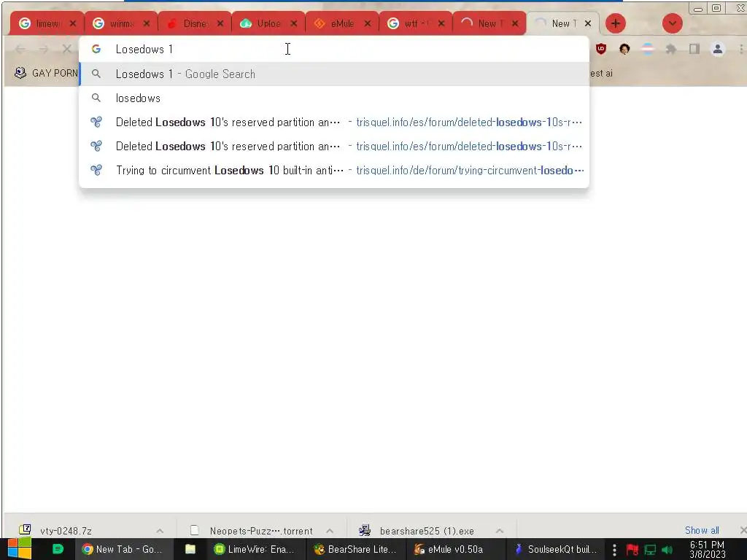Image resolution: width=747 pixels, height=560 pixels.
Task: Close the Disney tab
Action: (220, 23)
